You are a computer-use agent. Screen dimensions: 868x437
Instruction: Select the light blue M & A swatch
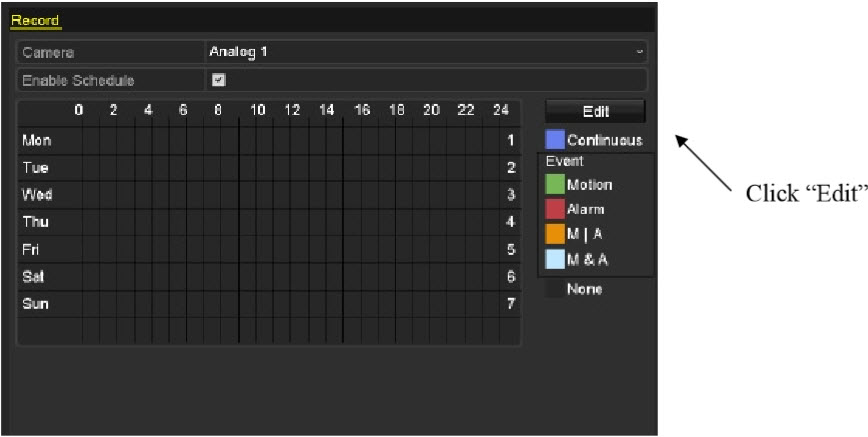(x=555, y=259)
